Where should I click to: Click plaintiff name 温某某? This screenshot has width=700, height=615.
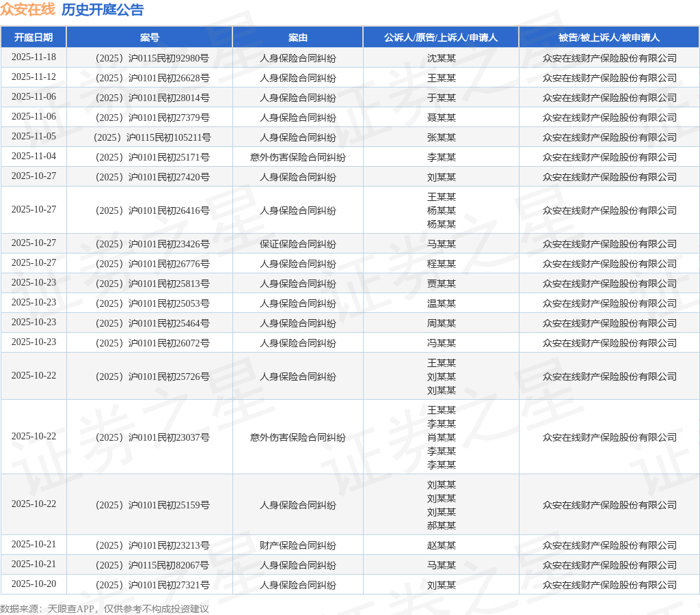coord(441,303)
